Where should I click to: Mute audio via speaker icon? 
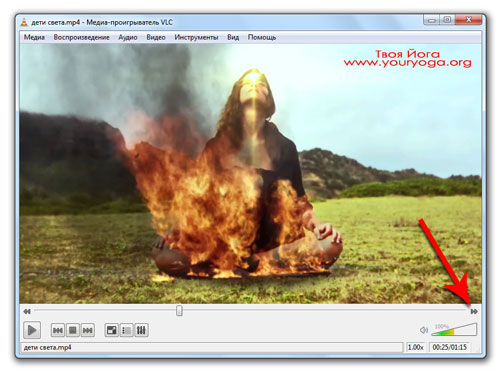coord(424,330)
